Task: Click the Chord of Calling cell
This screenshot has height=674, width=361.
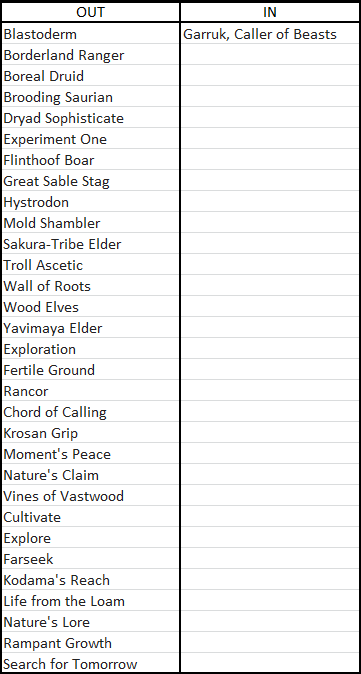Action: 90,412
